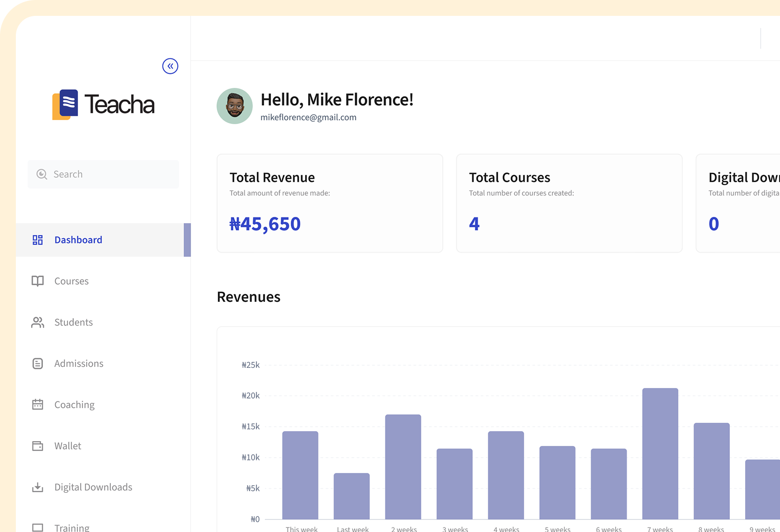Click Mike Florence's profile avatar
Image resolution: width=780 pixels, height=532 pixels.
point(235,106)
